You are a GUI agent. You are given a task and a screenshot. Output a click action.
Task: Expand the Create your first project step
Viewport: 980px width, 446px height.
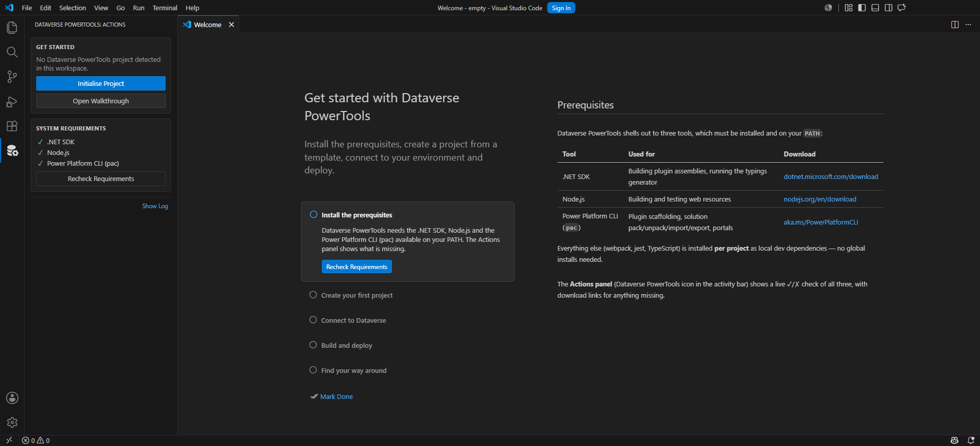click(357, 295)
